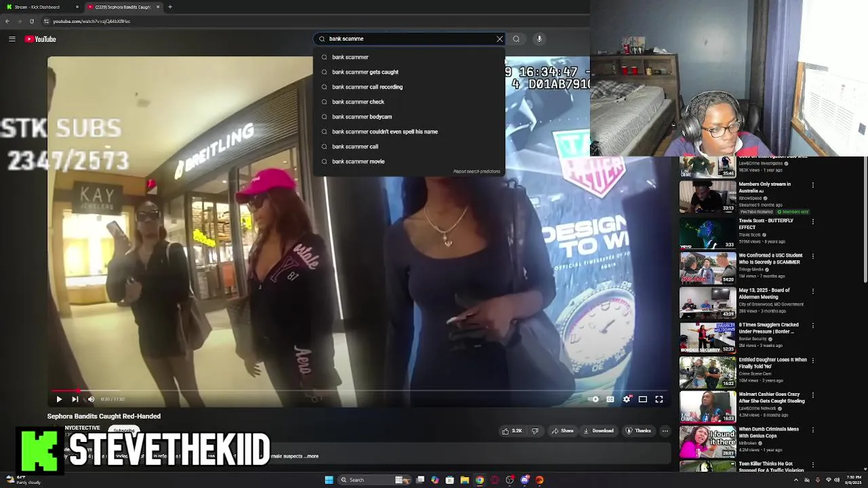The image size is (868, 488).
Task: Open the player settings gear
Action: (627, 399)
